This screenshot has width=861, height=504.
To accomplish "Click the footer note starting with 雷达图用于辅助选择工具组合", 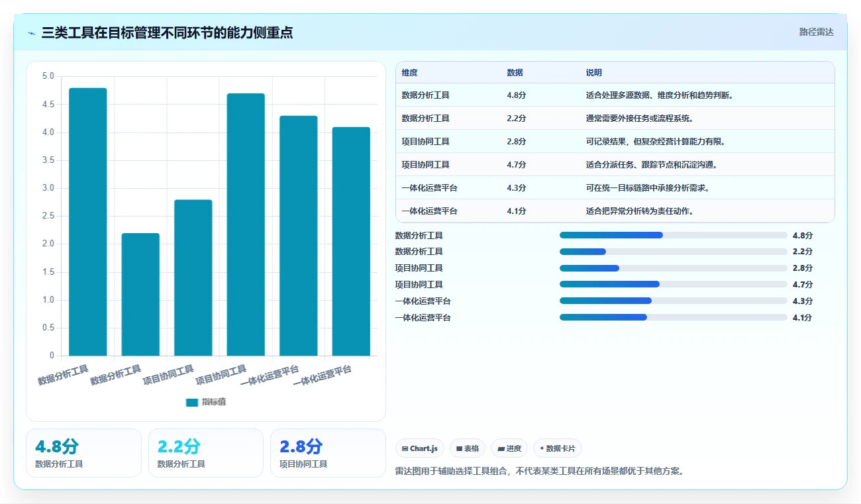I will 539,472.
